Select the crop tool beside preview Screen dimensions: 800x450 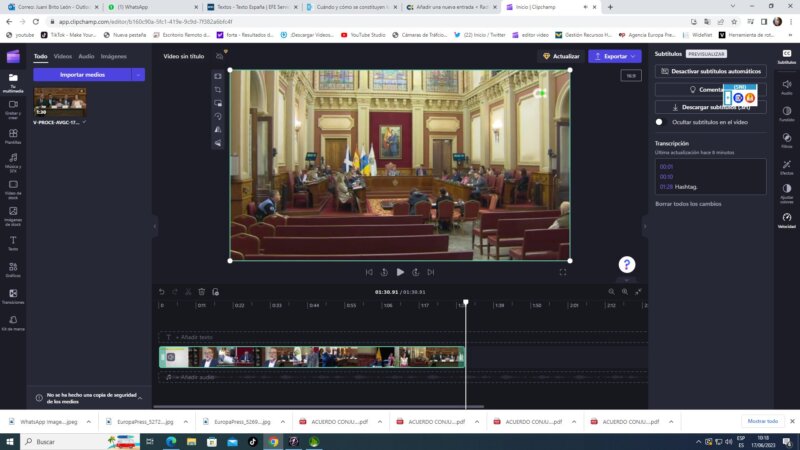(x=218, y=90)
